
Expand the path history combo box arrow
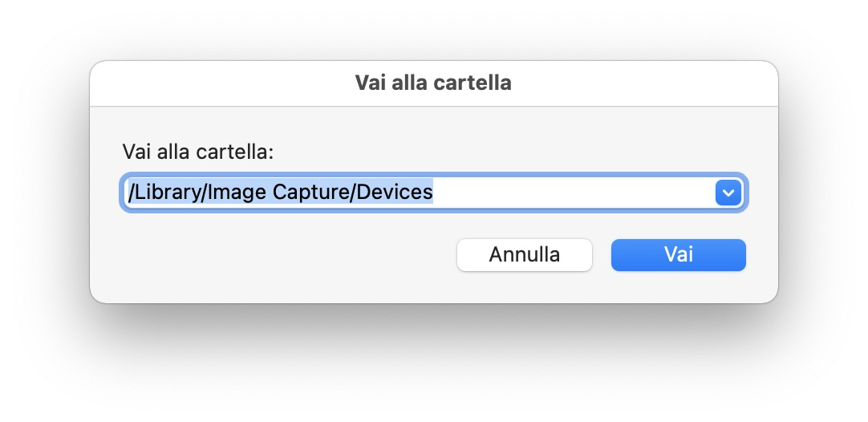[728, 193]
